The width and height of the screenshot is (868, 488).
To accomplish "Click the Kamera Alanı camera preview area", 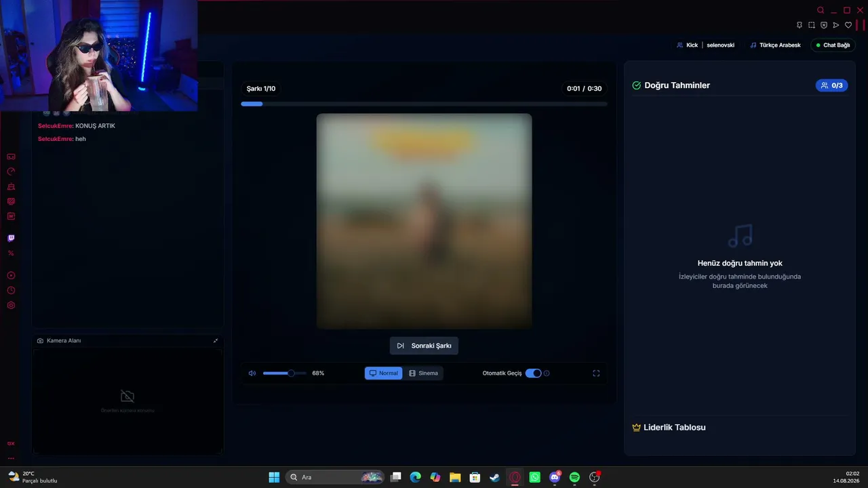I will [x=127, y=401].
